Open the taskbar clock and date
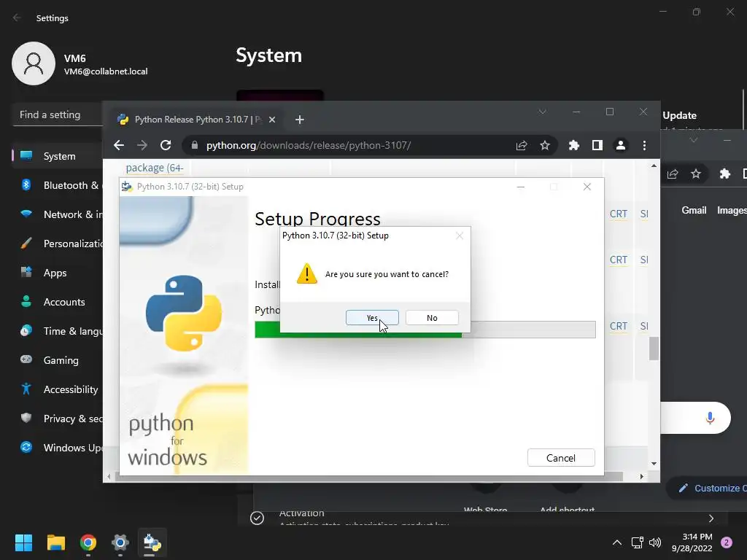 coord(692,542)
